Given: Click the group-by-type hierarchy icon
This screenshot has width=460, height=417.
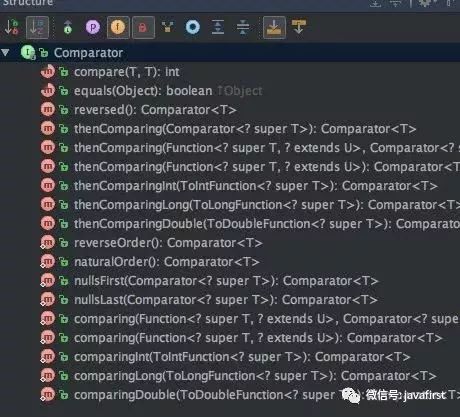Looking at the screenshot, I should 168,27.
